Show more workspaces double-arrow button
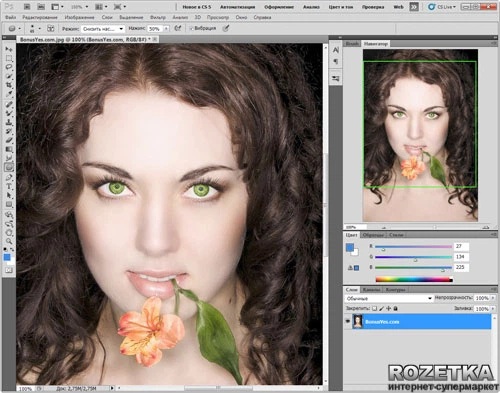Viewport: 500px width, 393px height. pyautogui.click(x=414, y=7)
